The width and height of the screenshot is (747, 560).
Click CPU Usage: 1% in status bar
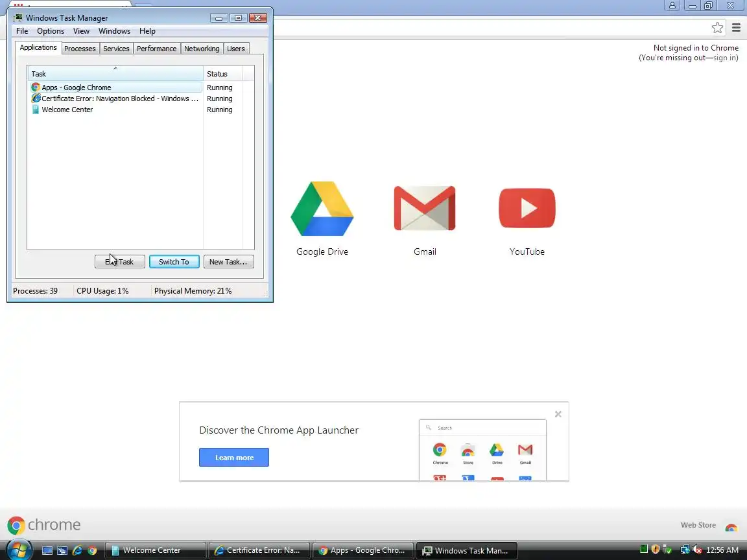tap(102, 291)
